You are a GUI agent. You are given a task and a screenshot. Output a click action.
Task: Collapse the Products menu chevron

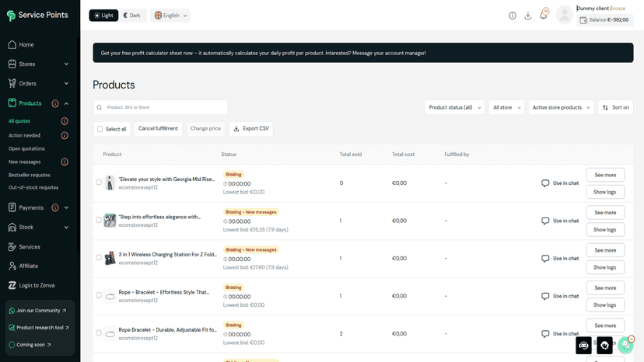(66, 103)
